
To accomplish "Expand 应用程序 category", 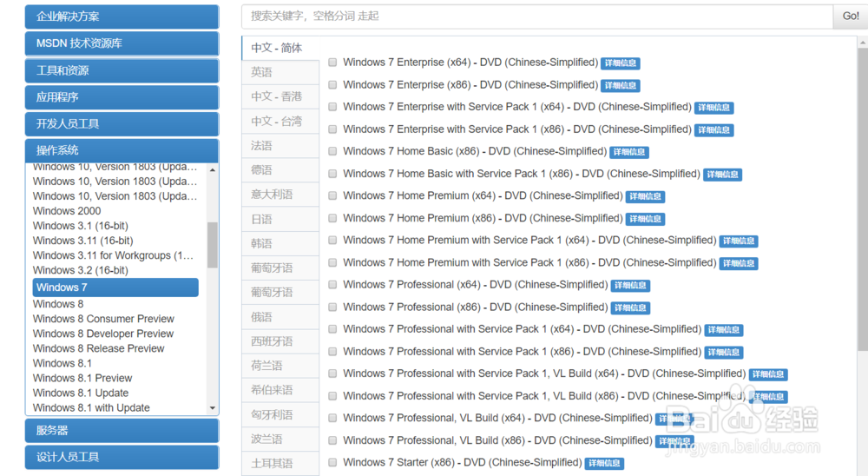I will [x=122, y=97].
